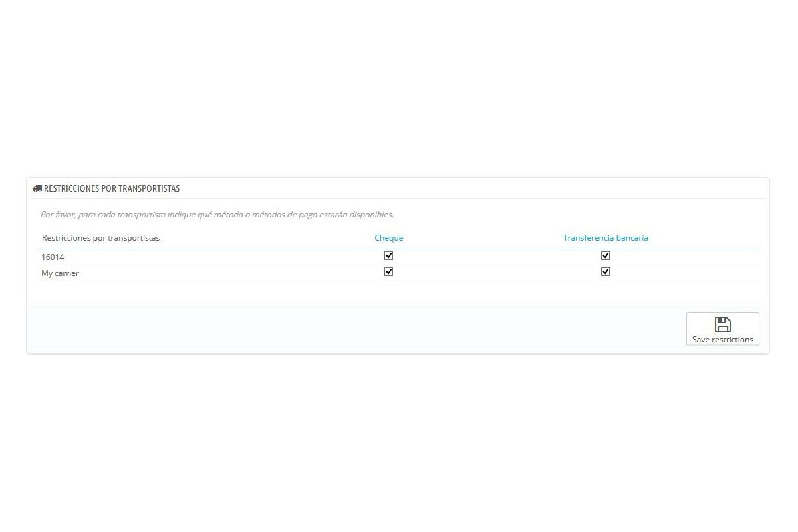Open the Transferencia bancaria header link
This screenshot has height=532, width=798.
pos(605,237)
